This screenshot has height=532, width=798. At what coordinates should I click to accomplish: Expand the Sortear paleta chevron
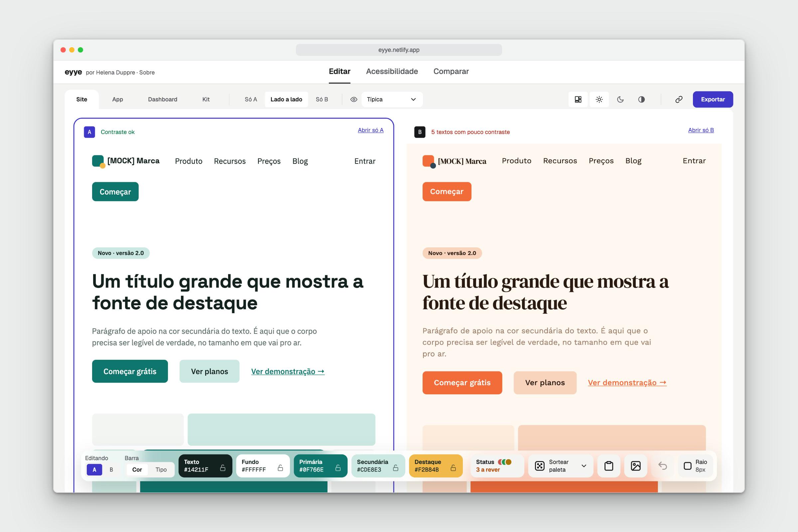pyautogui.click(x=584, y=466)
